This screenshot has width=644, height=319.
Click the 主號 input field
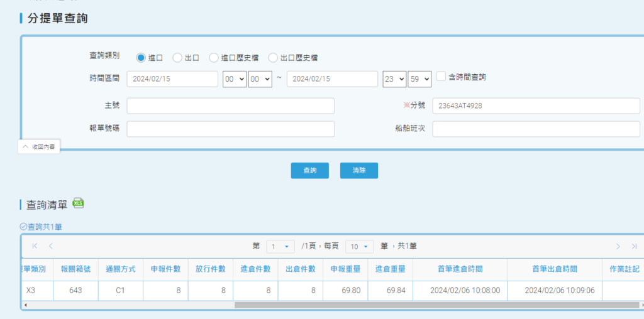coord(230,105)
